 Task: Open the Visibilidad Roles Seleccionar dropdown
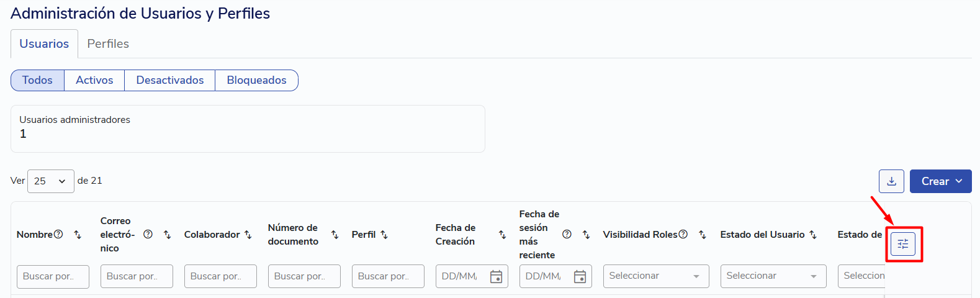656,276
